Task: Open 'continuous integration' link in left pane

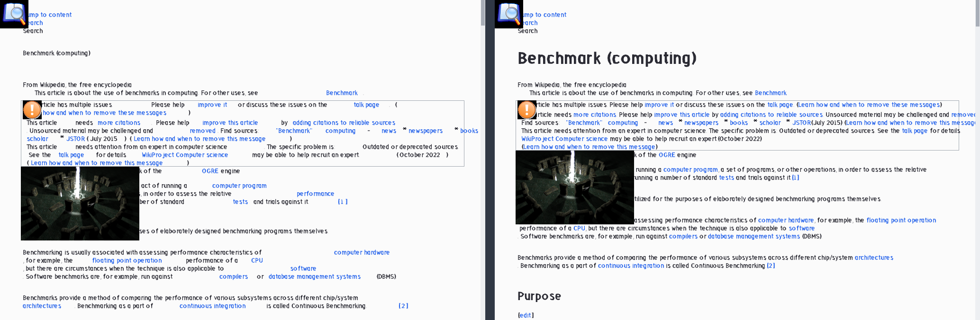Action: tap(213, 306)
